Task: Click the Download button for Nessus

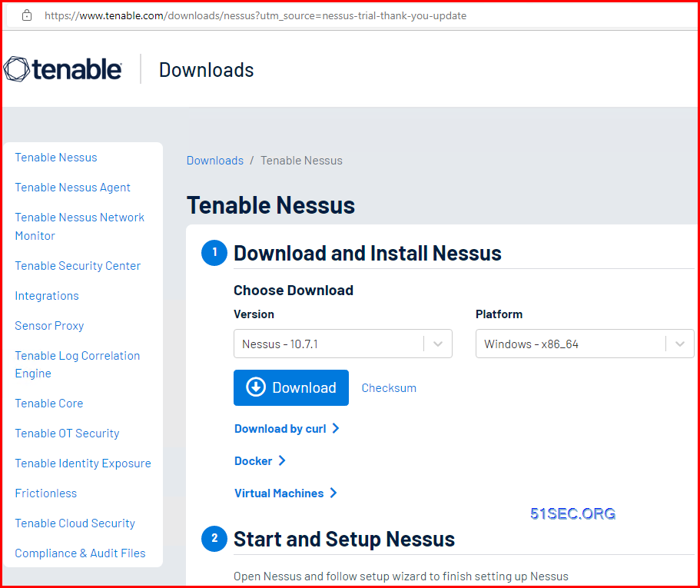Action: coord(291,387)
